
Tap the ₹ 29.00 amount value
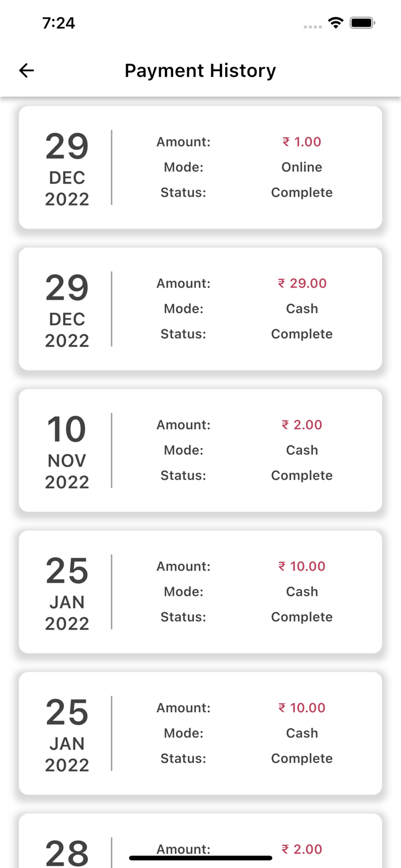click(302, 284)
